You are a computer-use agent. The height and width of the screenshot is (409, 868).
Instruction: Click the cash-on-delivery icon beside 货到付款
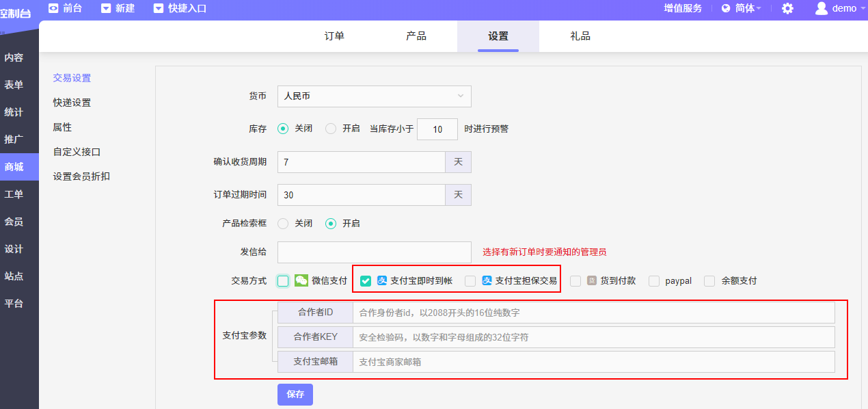pyautogui.click(x=592, y=280)
